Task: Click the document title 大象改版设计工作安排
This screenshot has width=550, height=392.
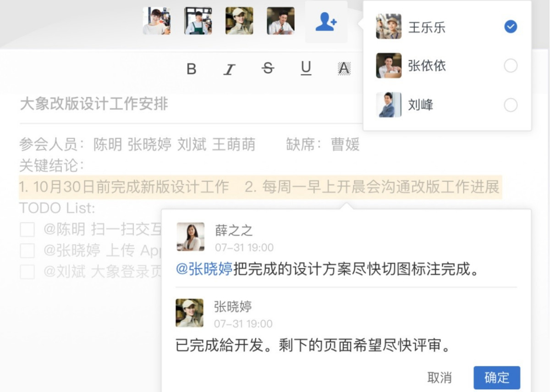Action: (94, 104)
